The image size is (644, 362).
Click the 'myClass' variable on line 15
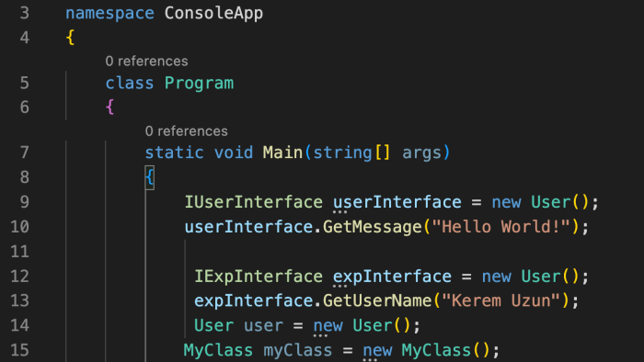pos(298,351)
